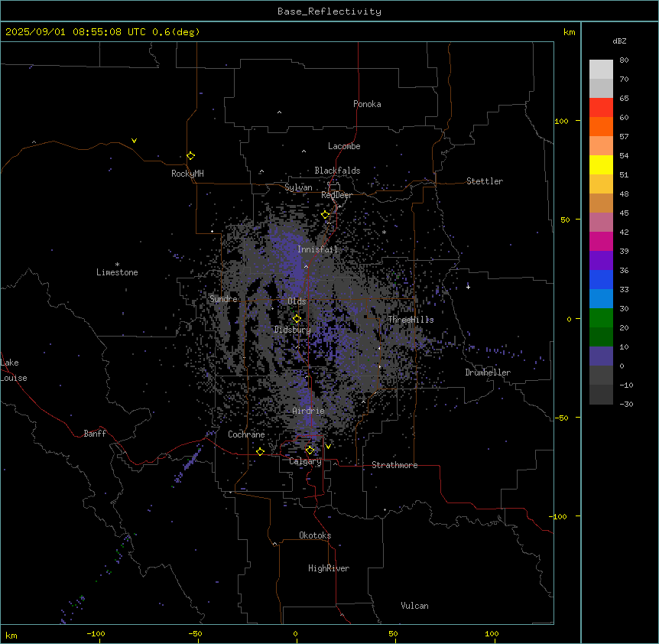Click the yellow diamond marker beneath Olds

pyautogui.click(x=297, y=319)
